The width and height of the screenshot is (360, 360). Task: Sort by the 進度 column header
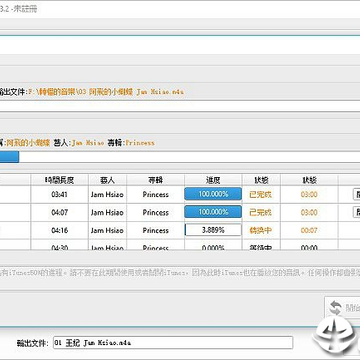pos(213,180)
